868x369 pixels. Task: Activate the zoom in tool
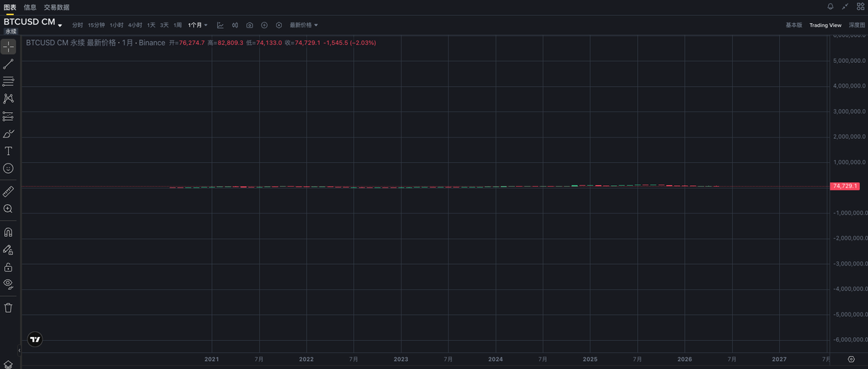pos(8,208)
